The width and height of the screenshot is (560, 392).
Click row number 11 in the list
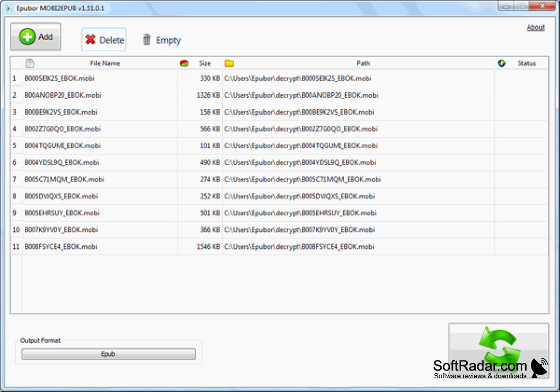click(16, 246)
